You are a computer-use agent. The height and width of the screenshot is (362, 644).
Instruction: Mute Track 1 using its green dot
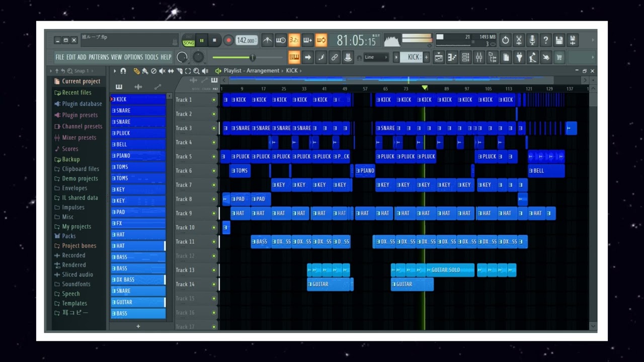[x=214, y=100]
